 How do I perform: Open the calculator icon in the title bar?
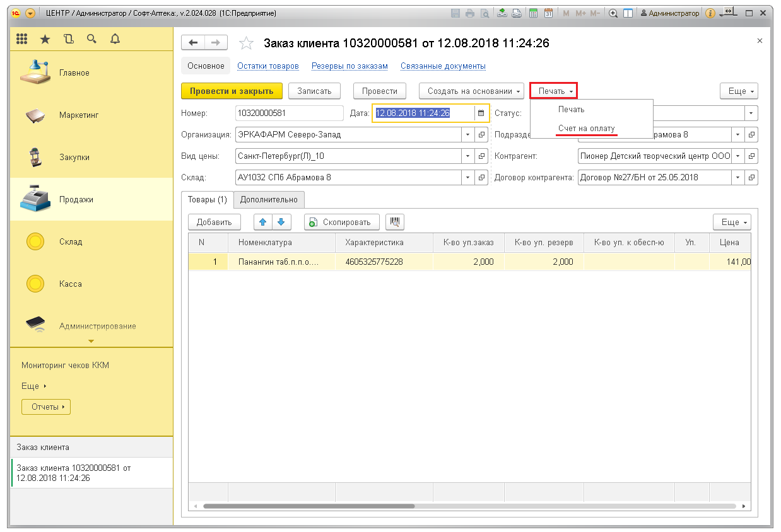(533, 13)
